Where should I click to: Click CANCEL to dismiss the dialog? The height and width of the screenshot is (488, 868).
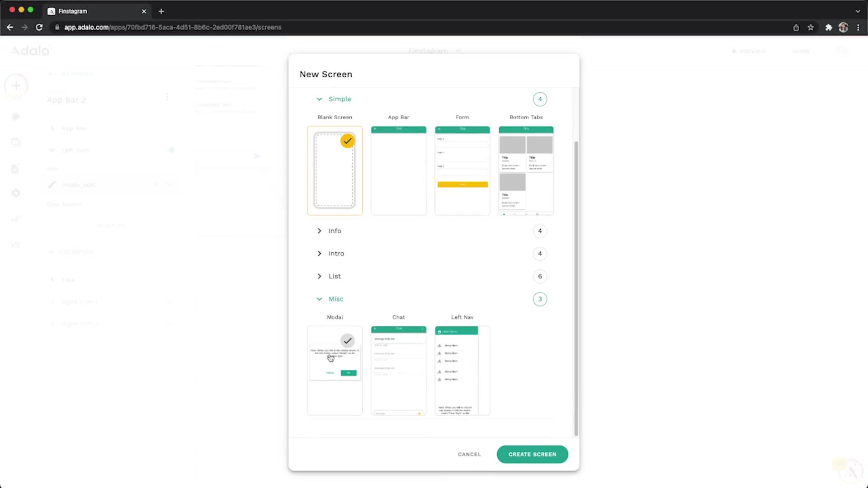pos(469,454)
